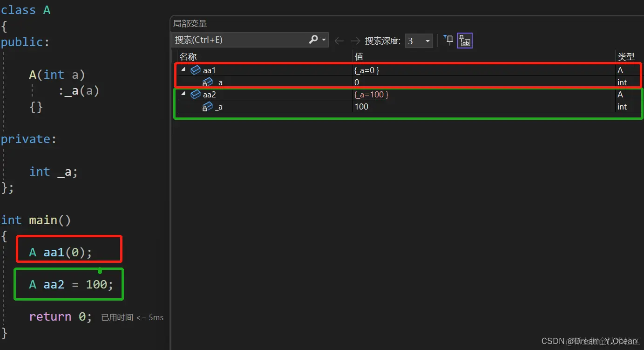The width and height of the screenshot is (644, 350).
Task: Click the 类型 column header
Action: (x=626, y=57)
